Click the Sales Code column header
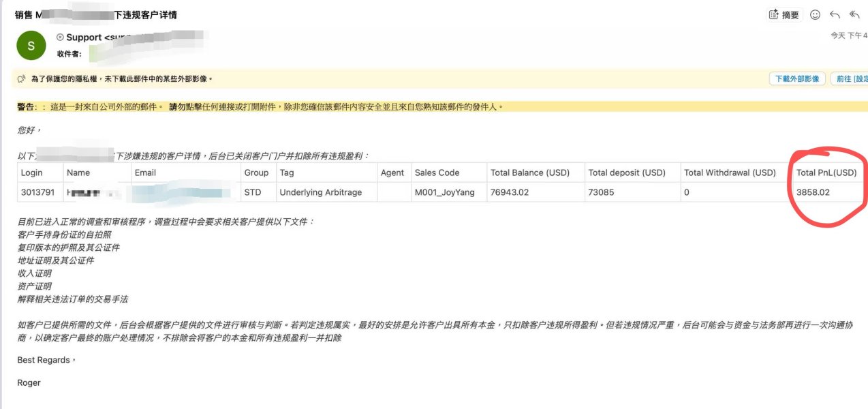868x409 pixels. [437, 172]
